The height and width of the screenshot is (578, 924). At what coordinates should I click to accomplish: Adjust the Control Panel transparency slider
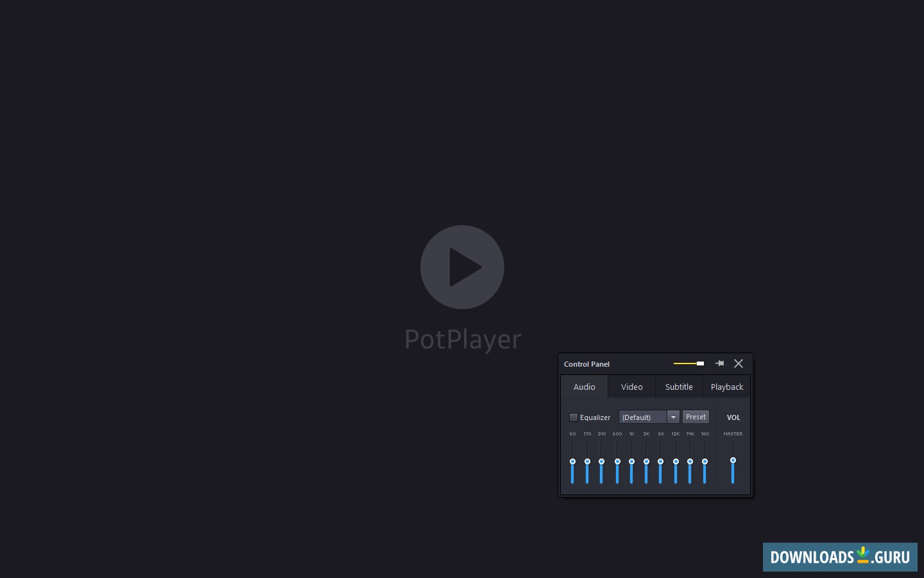[x=689, y=363]
